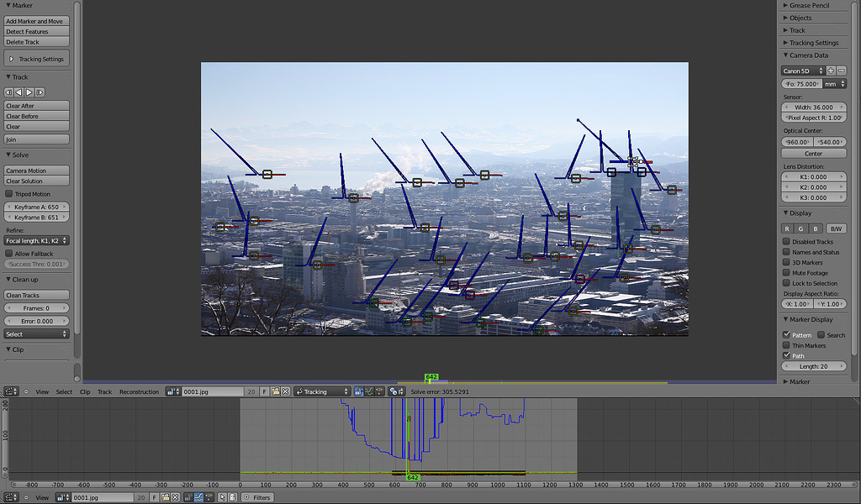
Task: Enable Search marker display checkbox
Action: pos(821,334)
